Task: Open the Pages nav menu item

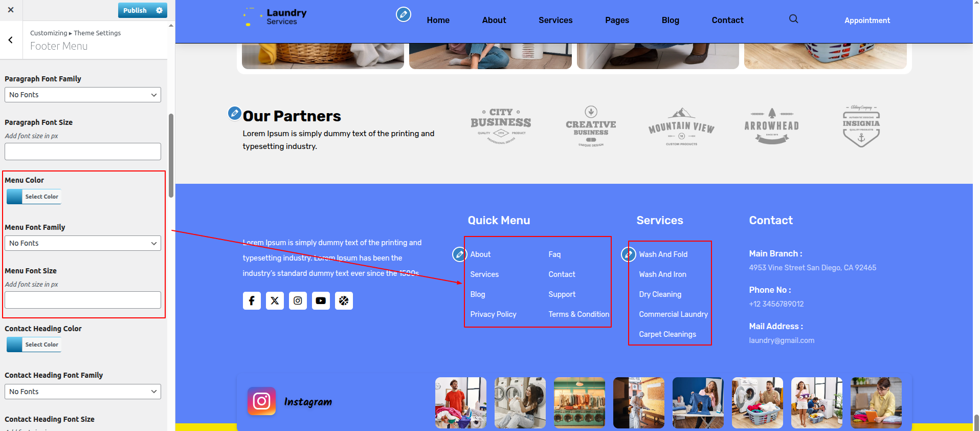Action: [617, 20]
